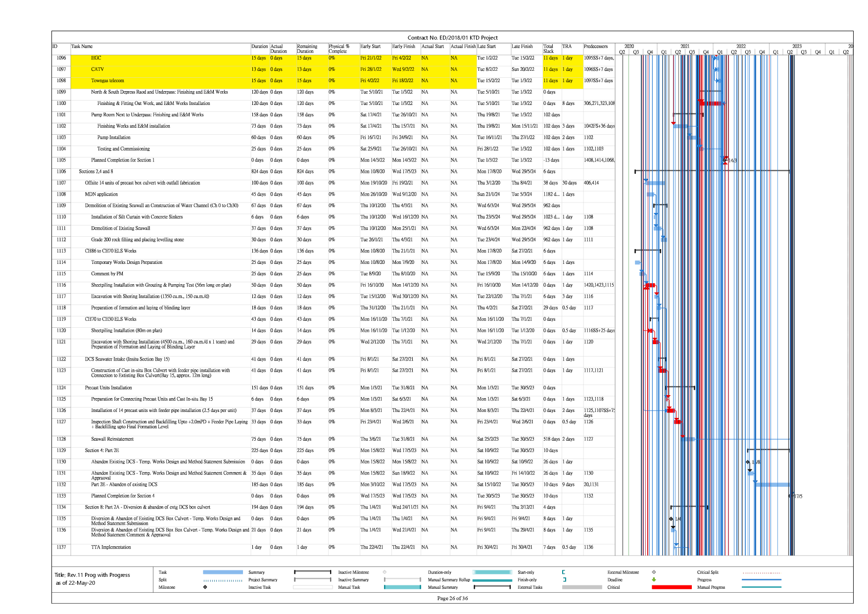Select the 17/5 milestone marker in Gantt
This screenshot has height=614, width=868.
point(790,496)
